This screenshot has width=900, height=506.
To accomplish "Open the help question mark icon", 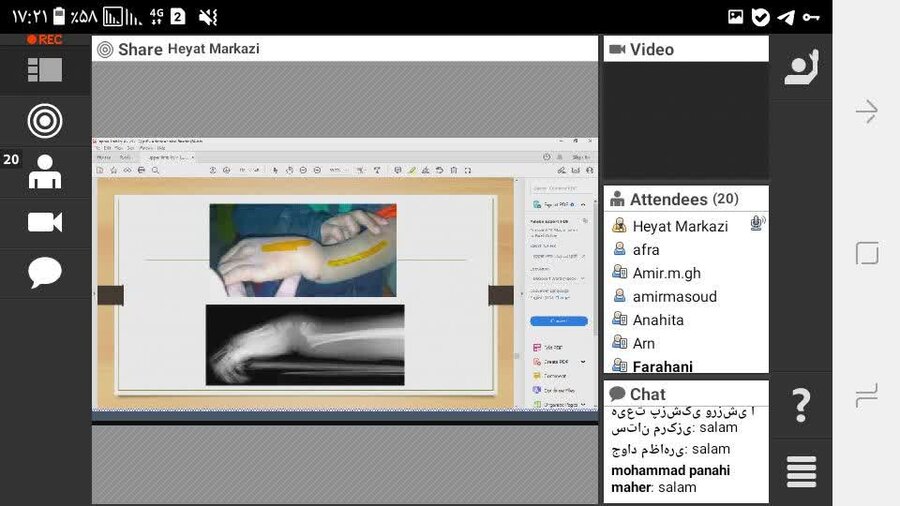I will pyautogui.click(x=801, y=406).
